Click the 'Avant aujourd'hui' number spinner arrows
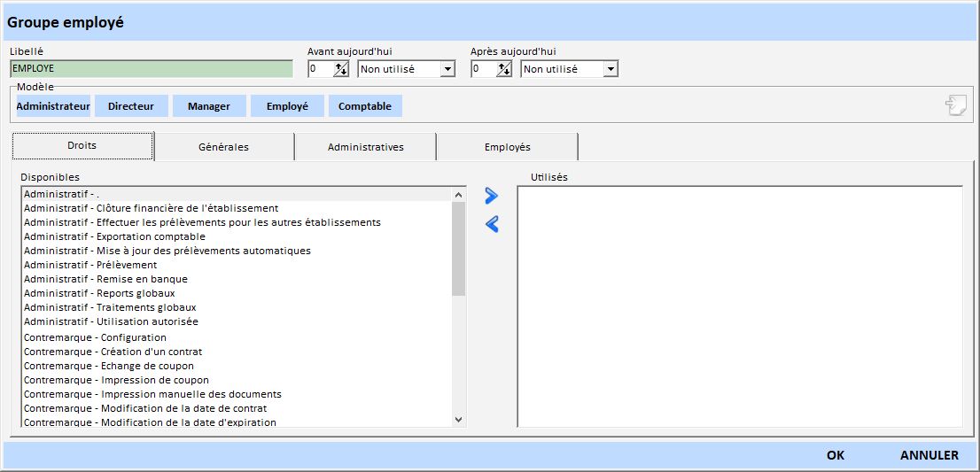980x472 pixels. (x=341, y=69)
